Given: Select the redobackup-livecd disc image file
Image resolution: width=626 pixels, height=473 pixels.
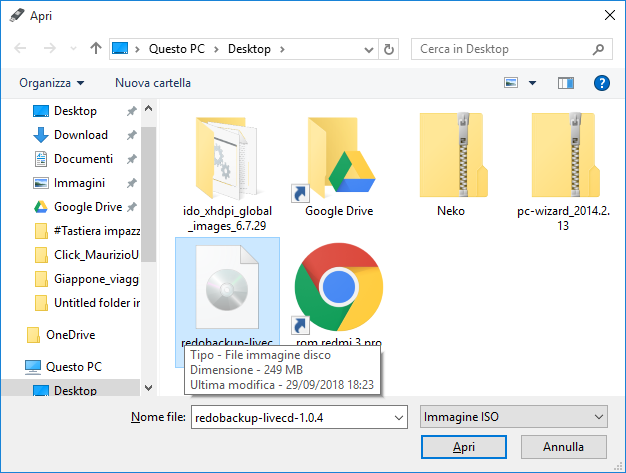Looking at the screenshot, I should pyautogui.click(x=227, y=293).
